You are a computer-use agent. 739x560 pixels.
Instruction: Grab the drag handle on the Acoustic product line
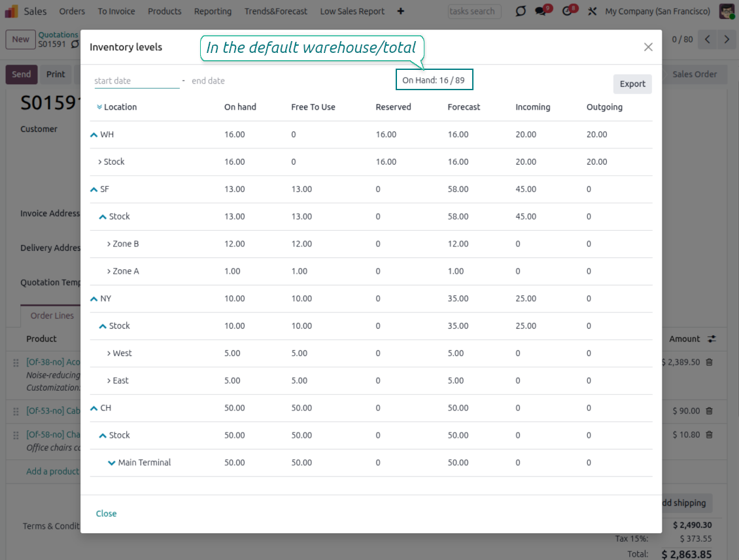(15, 362)
